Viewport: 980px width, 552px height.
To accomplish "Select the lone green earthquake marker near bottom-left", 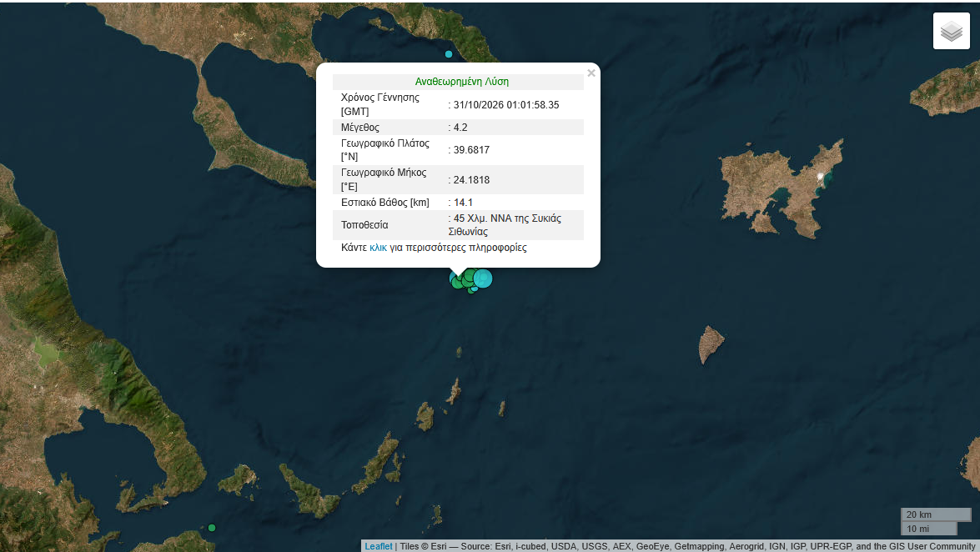I will [x=212, y=529].
